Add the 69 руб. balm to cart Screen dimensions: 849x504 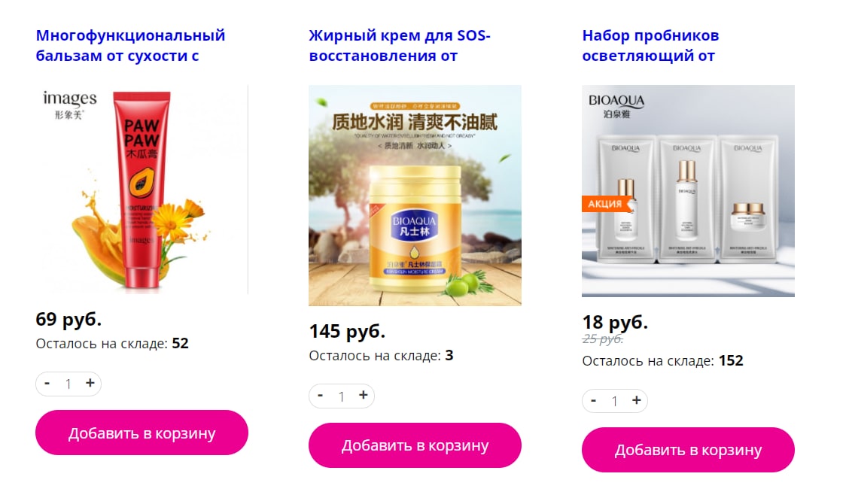[x=141, y=433]
